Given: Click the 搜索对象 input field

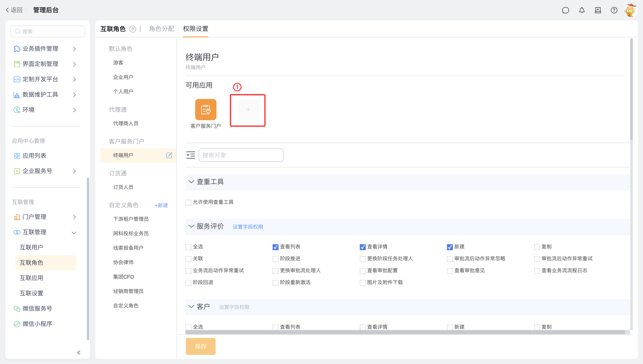Looking at the screenshot, I should [x=241, y=155].
